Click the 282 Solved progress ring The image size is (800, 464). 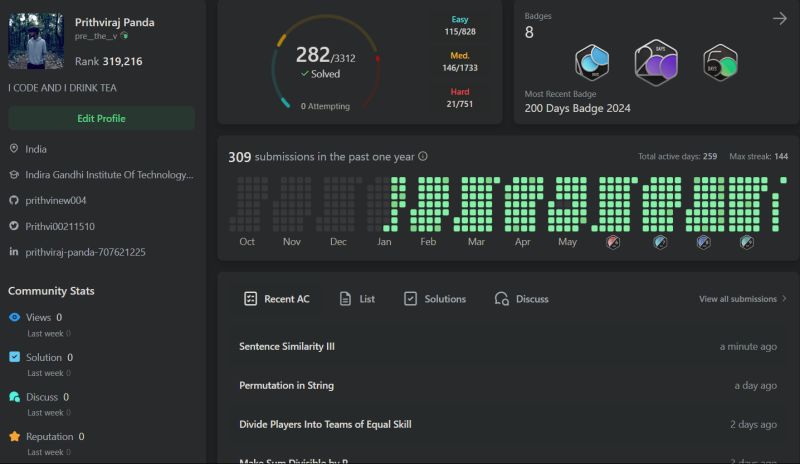click(326, 62)
